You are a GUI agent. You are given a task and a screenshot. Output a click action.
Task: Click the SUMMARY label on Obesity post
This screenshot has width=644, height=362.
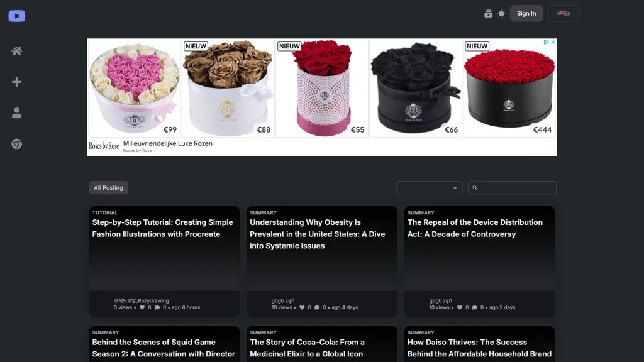click(x=264, y=212)
